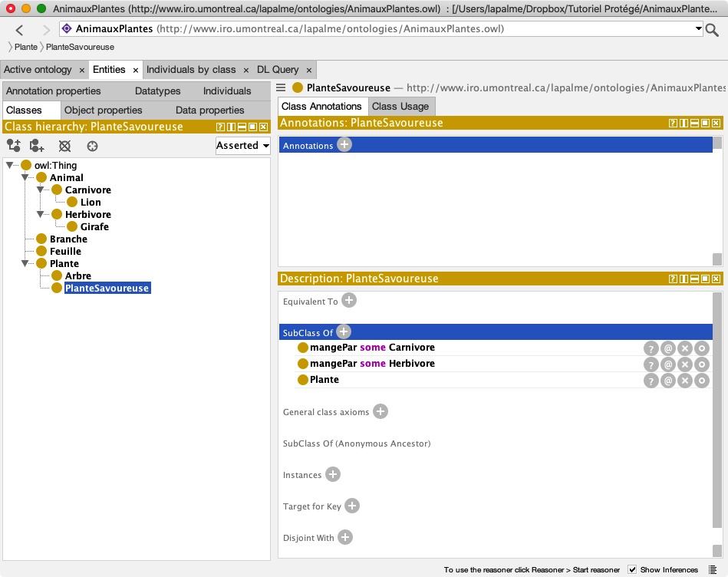Remove the 'mangePar some Carnivore' axiom

[685, 348]
